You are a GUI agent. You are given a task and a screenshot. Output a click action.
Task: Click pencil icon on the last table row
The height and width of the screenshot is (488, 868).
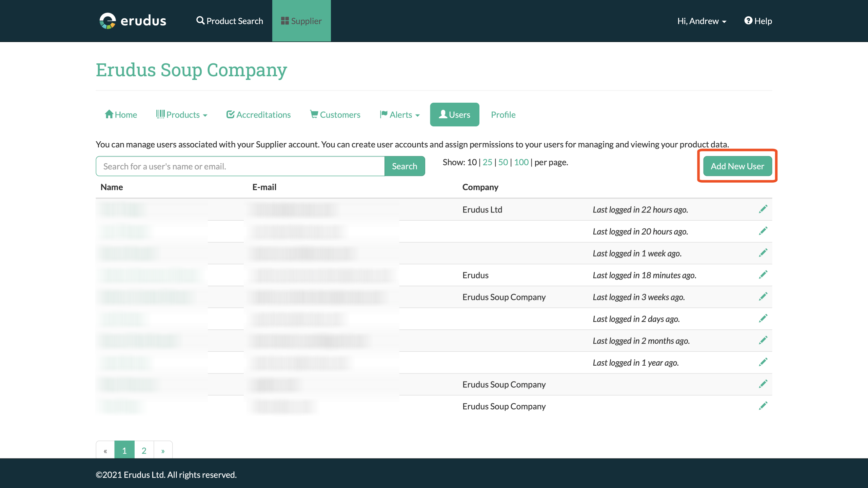click(x=763, y=406)
